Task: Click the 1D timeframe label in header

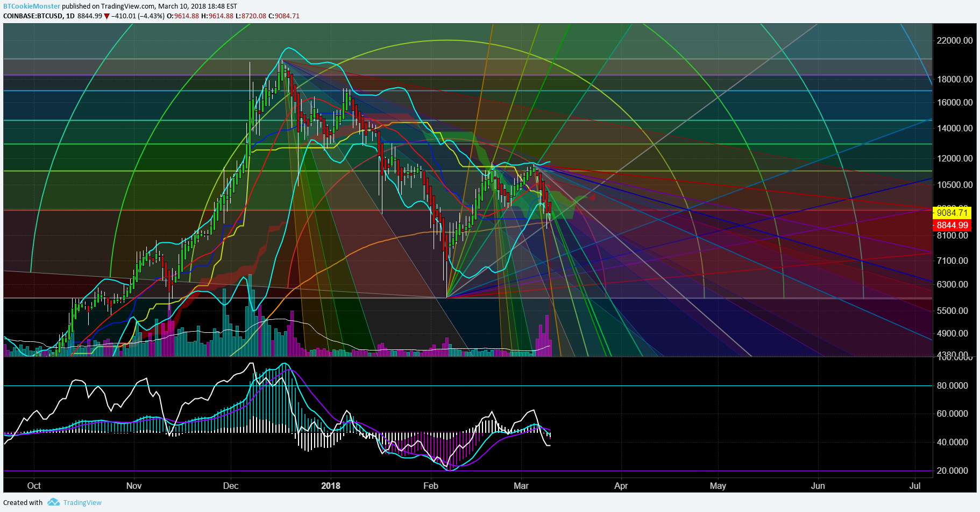Action: [70, 16]
